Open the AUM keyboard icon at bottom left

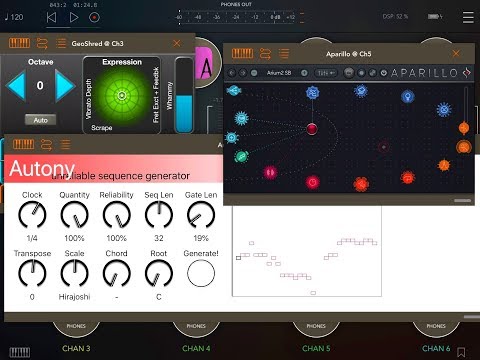tap(19, 352)
